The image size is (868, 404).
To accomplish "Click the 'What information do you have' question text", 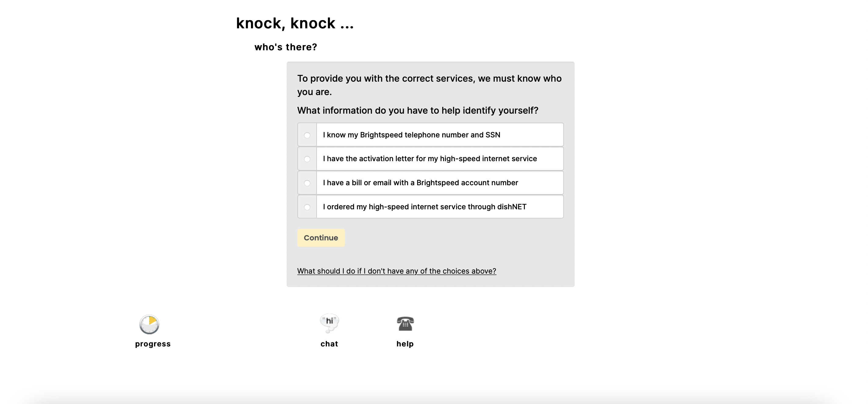I will (x=418, y=110).
